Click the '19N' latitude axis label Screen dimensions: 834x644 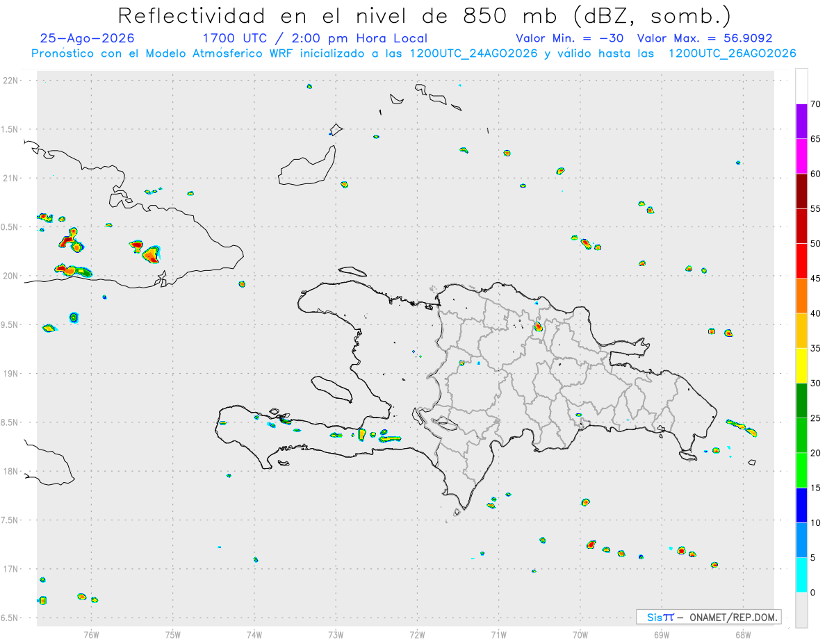click(x=11, y=374)
